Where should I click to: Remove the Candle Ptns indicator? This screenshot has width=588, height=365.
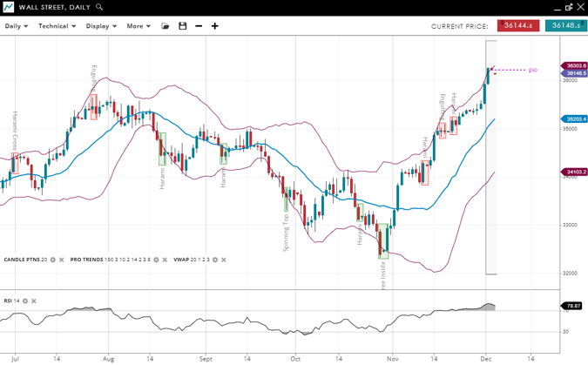tap(62, 260)
